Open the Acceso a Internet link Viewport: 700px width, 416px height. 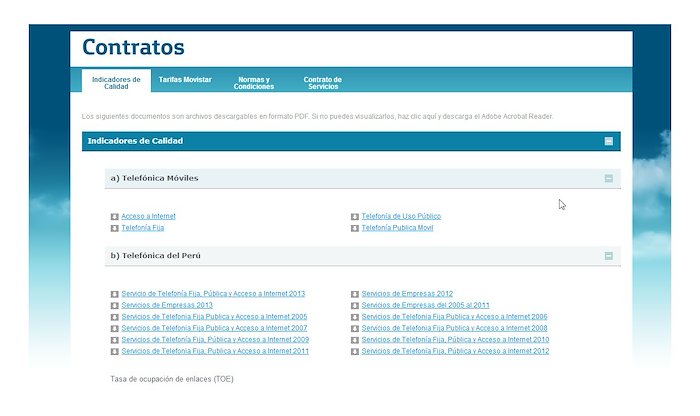coord(148,216)
